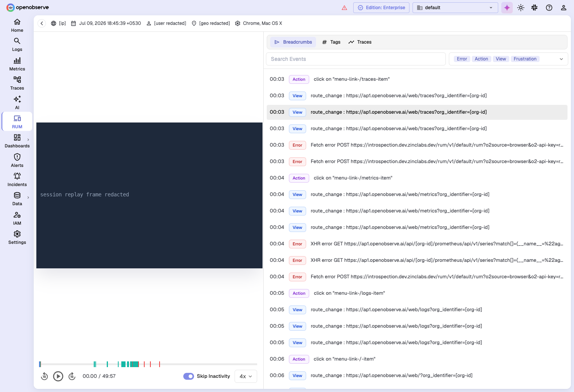
Task: Open the Home page in sidebar
Action: tap(17, 26)
